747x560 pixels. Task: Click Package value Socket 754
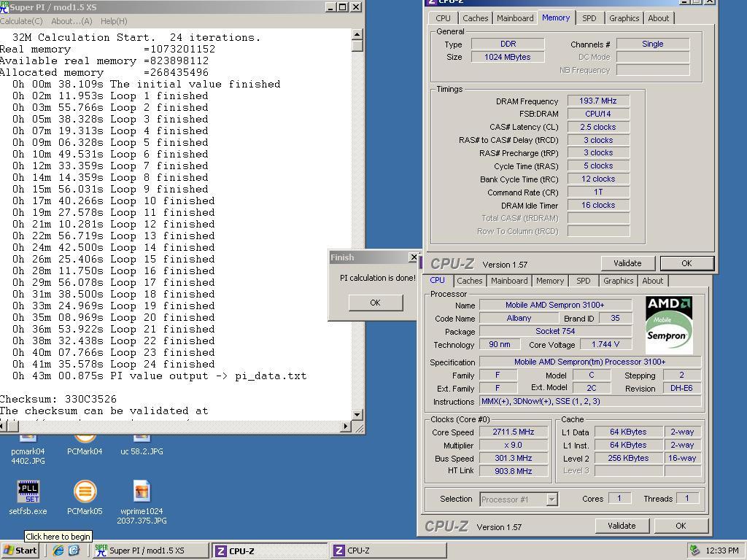click(555, 331)
